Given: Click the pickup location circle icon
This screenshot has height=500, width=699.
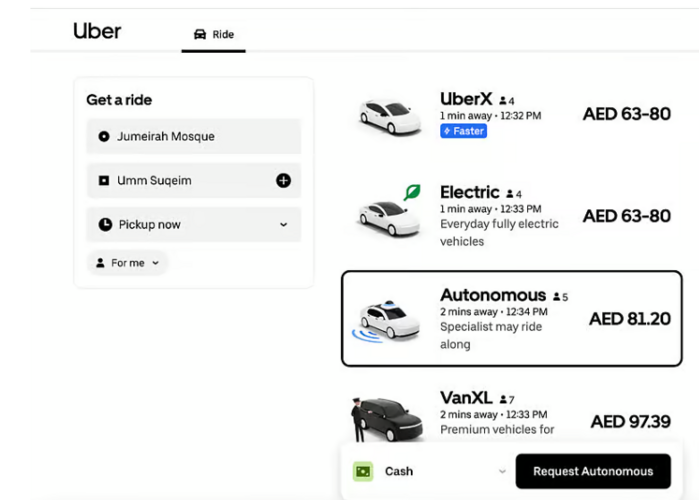Looking at the screenshot, I should pyautogui.click(x=104, y=136).
